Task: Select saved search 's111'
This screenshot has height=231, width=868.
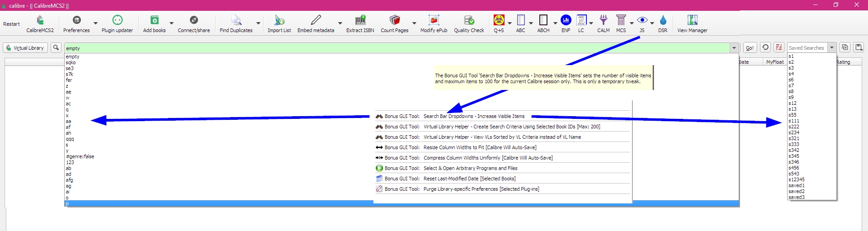Action: [x=812, y=121]
